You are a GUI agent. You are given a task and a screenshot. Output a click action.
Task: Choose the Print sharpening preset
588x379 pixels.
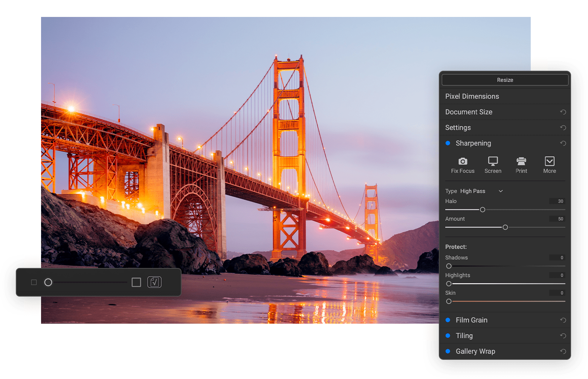point(521,165)
